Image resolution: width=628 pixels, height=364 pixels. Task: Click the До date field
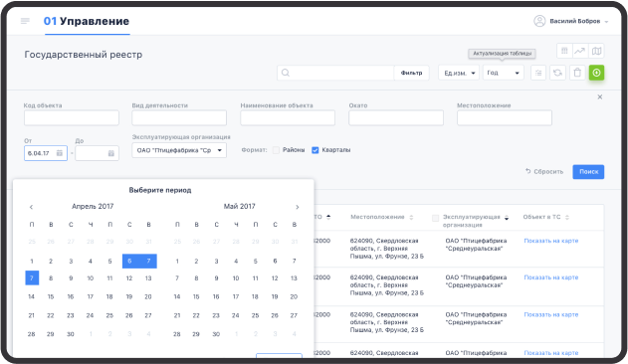tap(97, 153)
